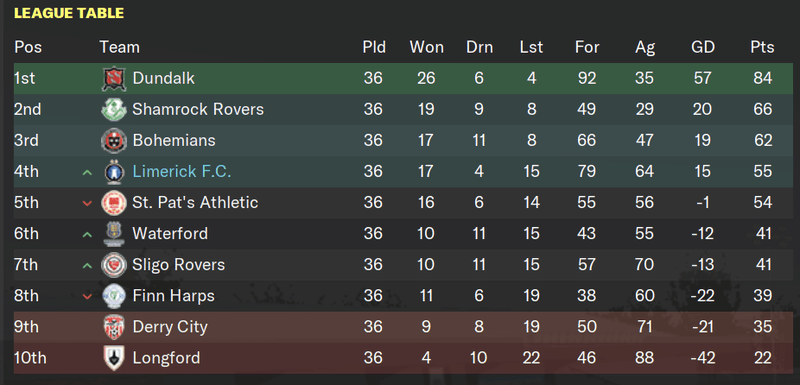
Task: Click the Limerick F.C. club badge
Action: (x=114, y=172)
